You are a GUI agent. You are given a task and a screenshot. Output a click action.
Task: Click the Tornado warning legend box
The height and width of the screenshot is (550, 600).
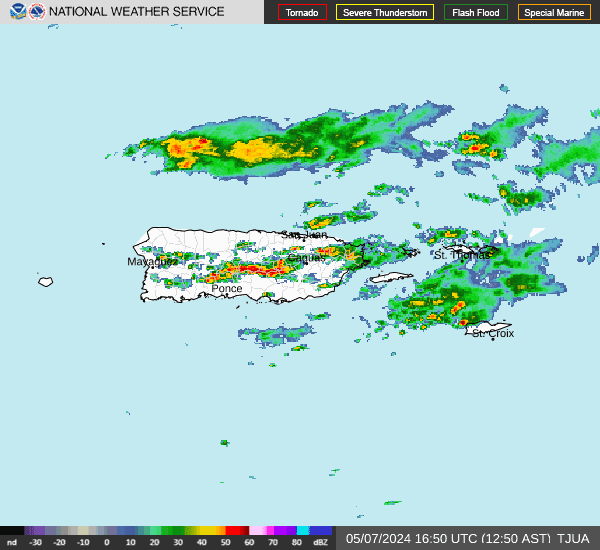click(302, 13)
